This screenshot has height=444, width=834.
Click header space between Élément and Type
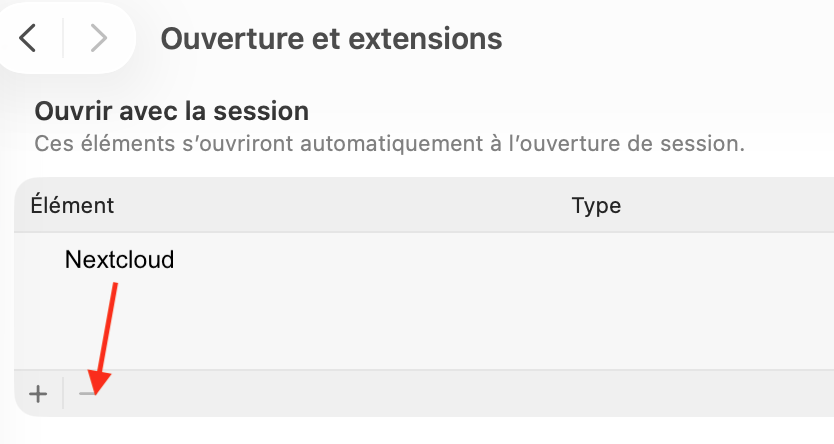tap(340, 206)
